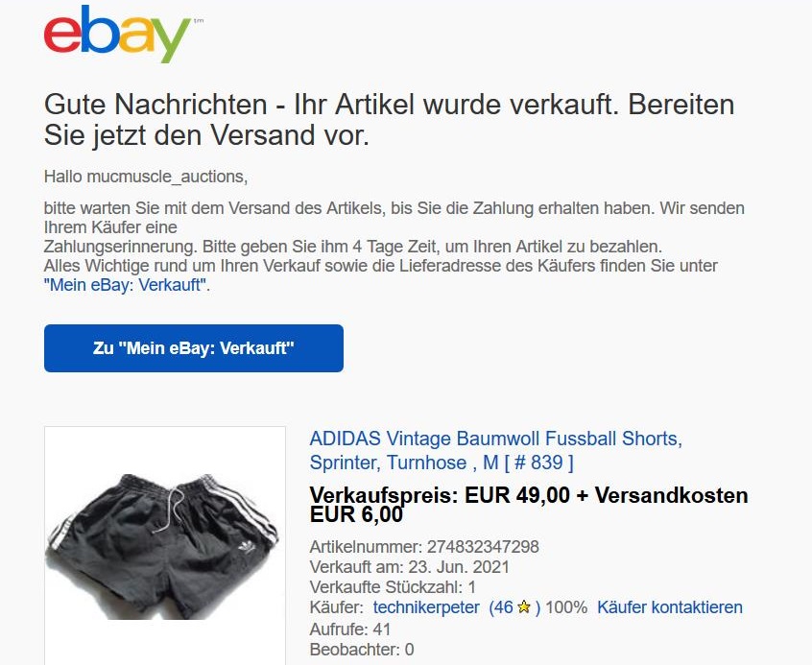This screenshot has width=812, height=665.
Task: Click the Beobachter: 0 line
Action: click(x=362, y=650)
